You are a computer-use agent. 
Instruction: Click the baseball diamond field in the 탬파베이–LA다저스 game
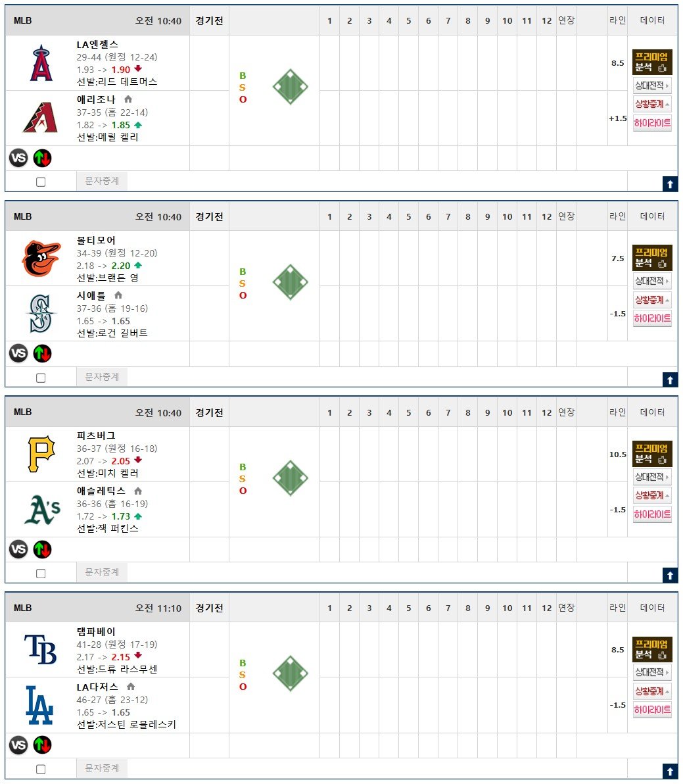click(291, 674)
